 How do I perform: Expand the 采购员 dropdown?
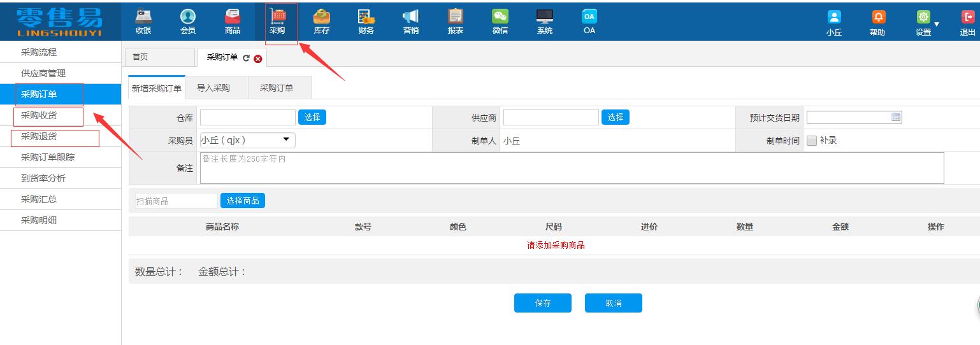click(x=285, y=139)
